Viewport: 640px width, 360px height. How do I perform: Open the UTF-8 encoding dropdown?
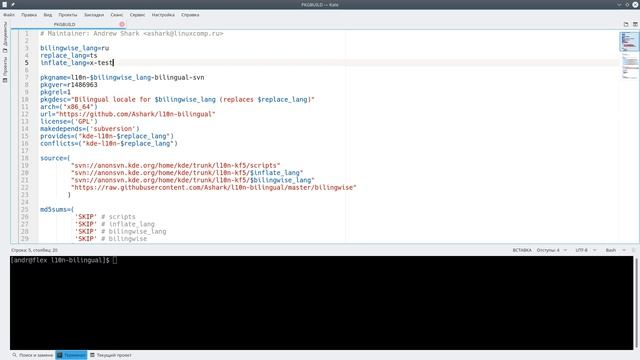(586, 250)
